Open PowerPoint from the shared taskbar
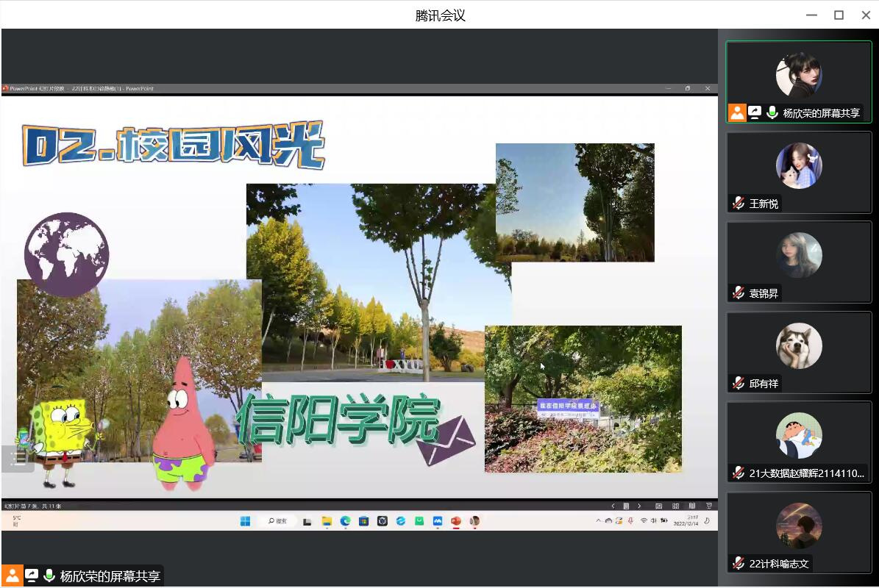 pyautogui.click(x=456, y=521)
